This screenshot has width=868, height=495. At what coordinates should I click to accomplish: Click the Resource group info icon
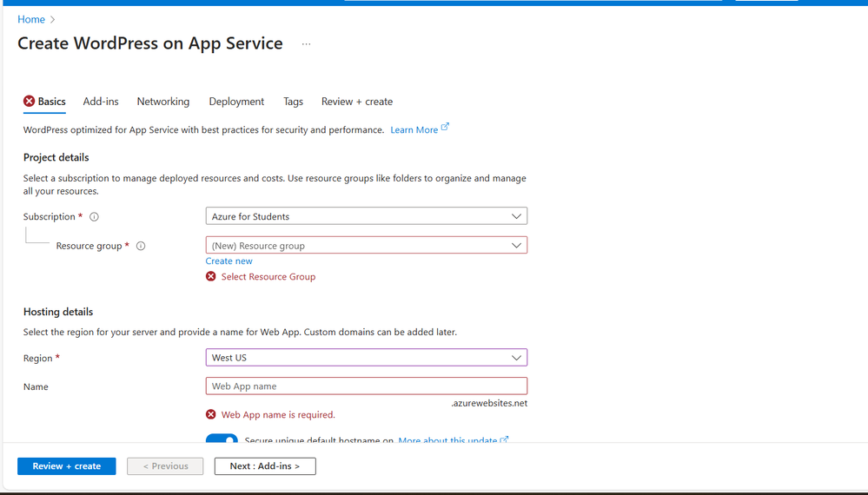(x=141, y=246)
